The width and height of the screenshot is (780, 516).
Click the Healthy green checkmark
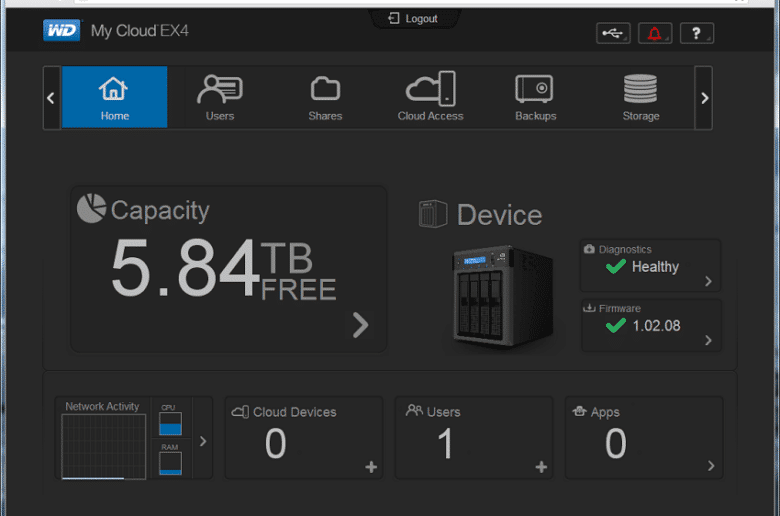(x=616, y=266)
